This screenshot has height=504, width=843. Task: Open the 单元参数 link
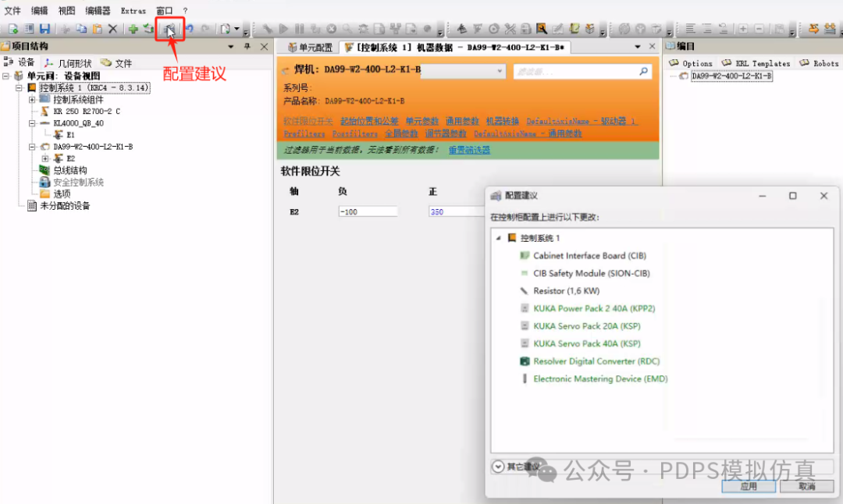tap(422, 122)
